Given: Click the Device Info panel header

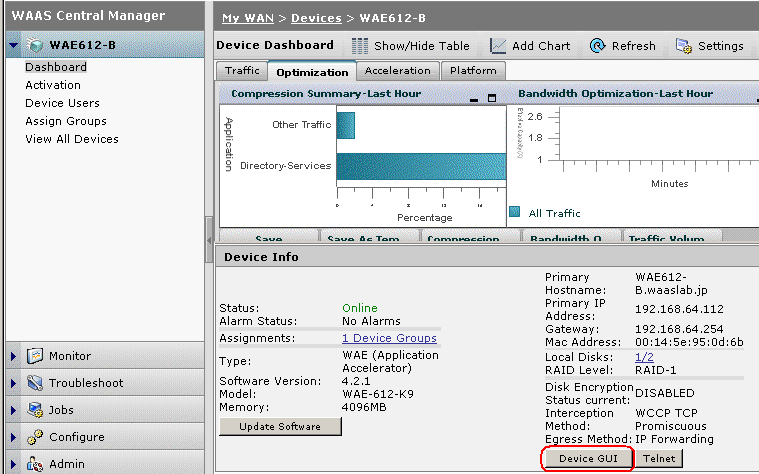Looking at the screenshot, I should 487,257.
